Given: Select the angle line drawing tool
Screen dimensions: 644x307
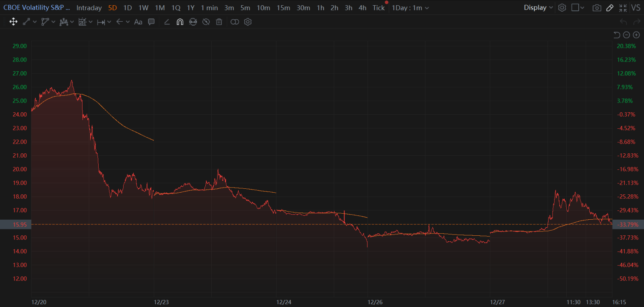Looking at the screenshot, I should [x=167, y=22].
